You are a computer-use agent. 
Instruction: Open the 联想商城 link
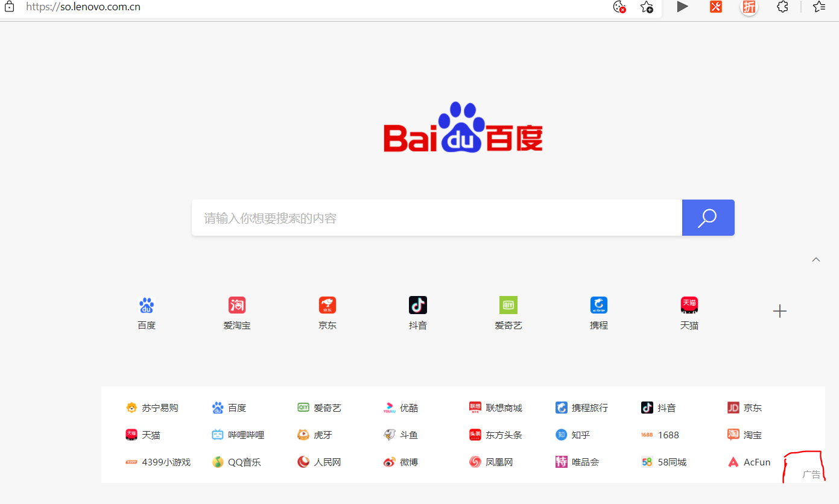pos(496,408)
